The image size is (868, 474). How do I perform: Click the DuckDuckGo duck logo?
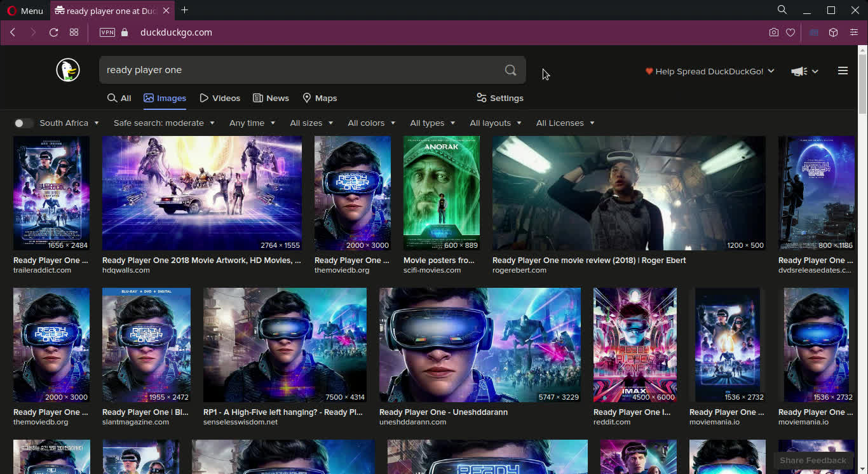coord(68,70)
